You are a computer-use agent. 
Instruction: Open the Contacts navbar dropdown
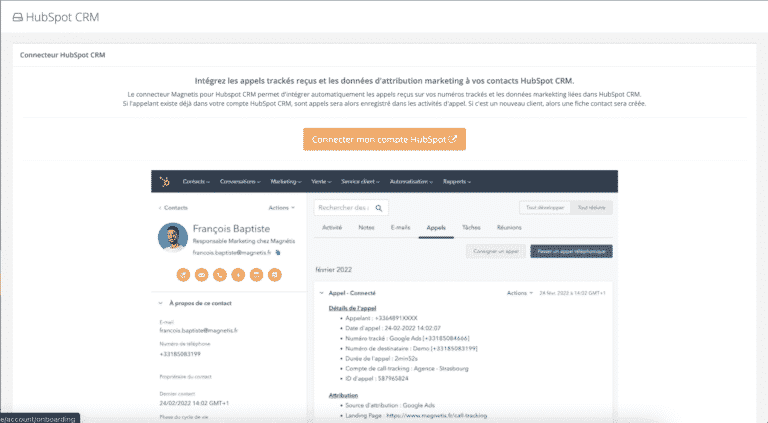tap(196, 182)
